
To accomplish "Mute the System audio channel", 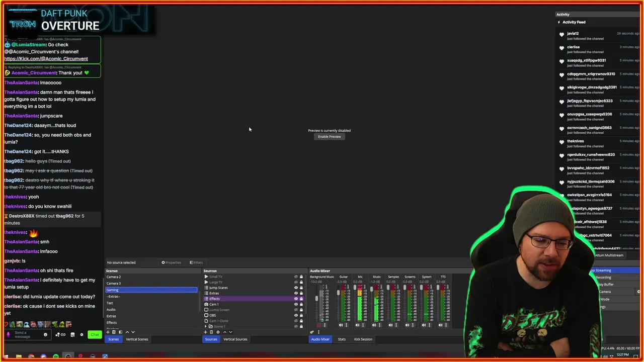I will (x=424, y=325).
